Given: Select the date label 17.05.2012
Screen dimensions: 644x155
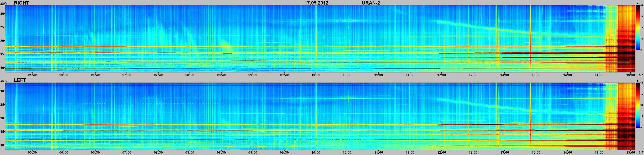Looking at the screenshot, I should tap(316, 3).
